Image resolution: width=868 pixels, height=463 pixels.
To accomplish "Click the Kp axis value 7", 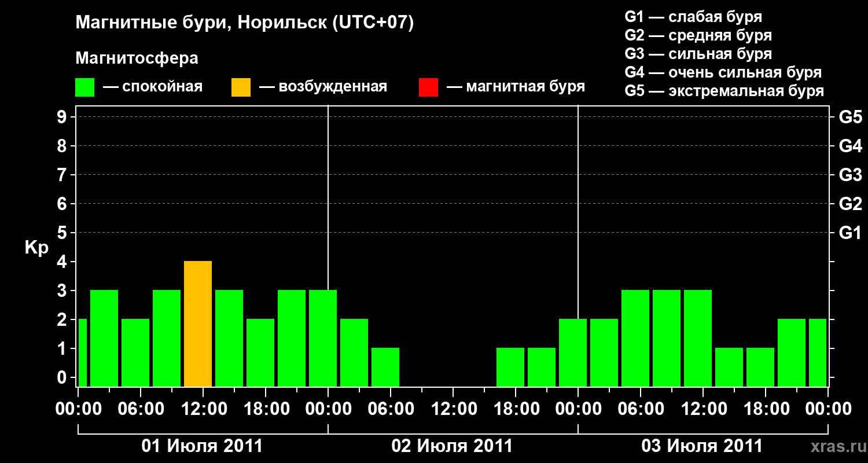I will [63, 175].
